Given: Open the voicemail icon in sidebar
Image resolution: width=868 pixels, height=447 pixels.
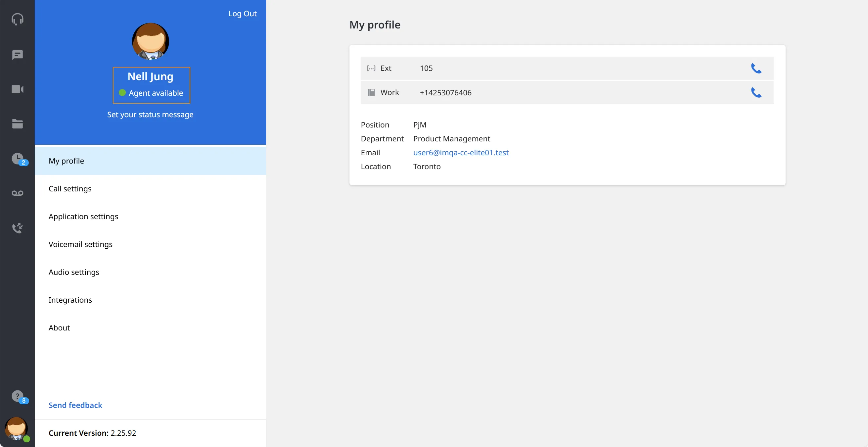Looking at the screenshot, I should coord(18,193).
